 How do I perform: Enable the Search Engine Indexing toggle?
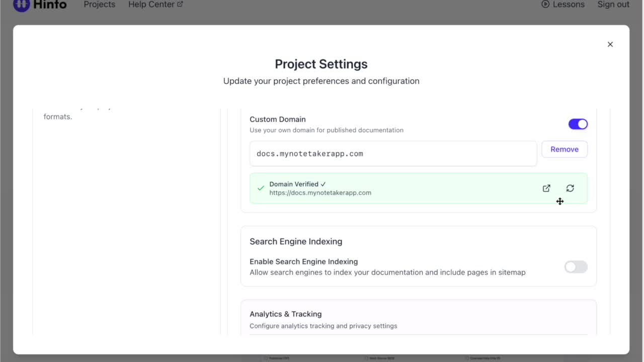(x=576, y=267)
